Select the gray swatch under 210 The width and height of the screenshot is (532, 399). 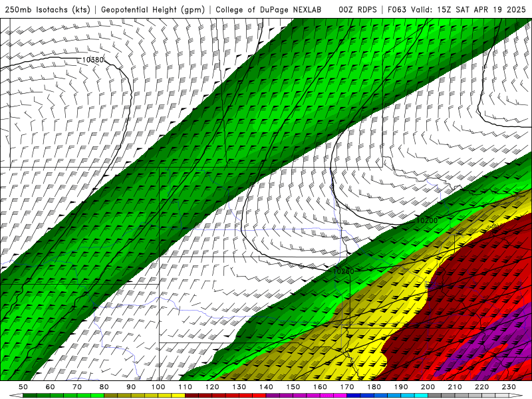click(x=462, y=396)
